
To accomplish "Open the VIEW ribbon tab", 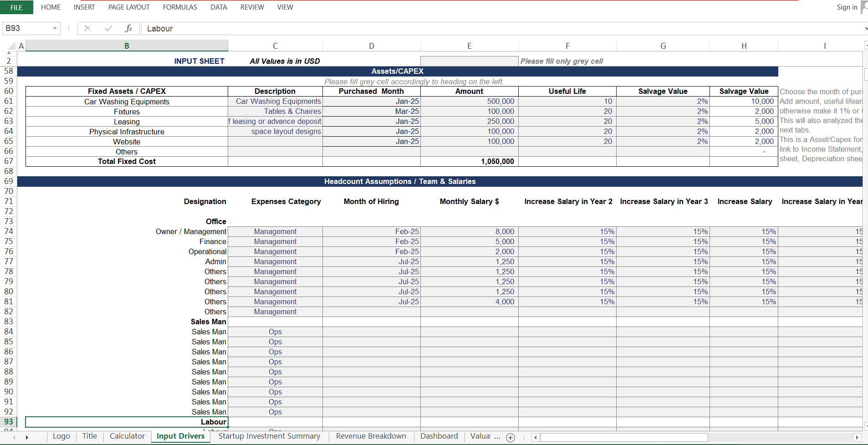I will click(285, 7).
